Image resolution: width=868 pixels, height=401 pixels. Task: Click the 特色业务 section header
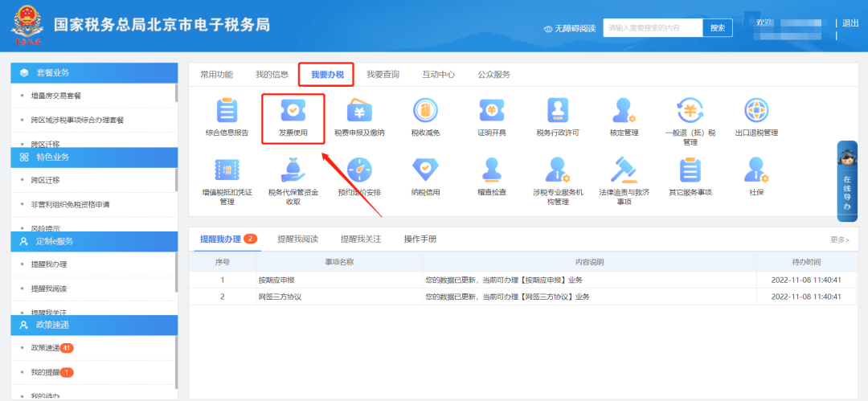pyautogui.click(x=94, y=157)
